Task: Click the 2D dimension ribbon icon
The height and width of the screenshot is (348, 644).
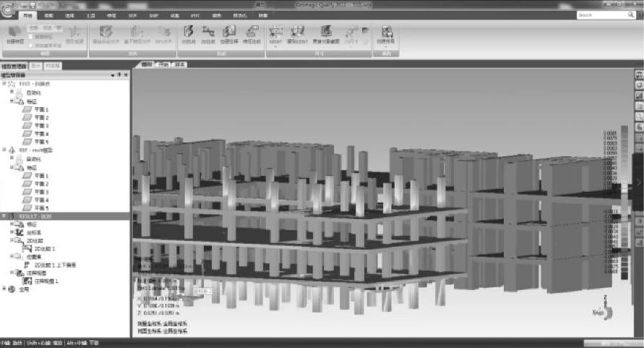Action: click(351, 35)
